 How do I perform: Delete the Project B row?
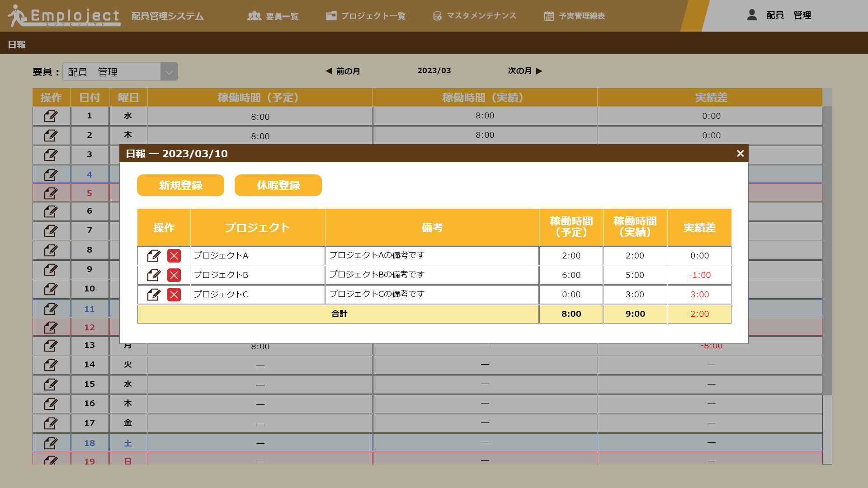[x=174, y=275]
